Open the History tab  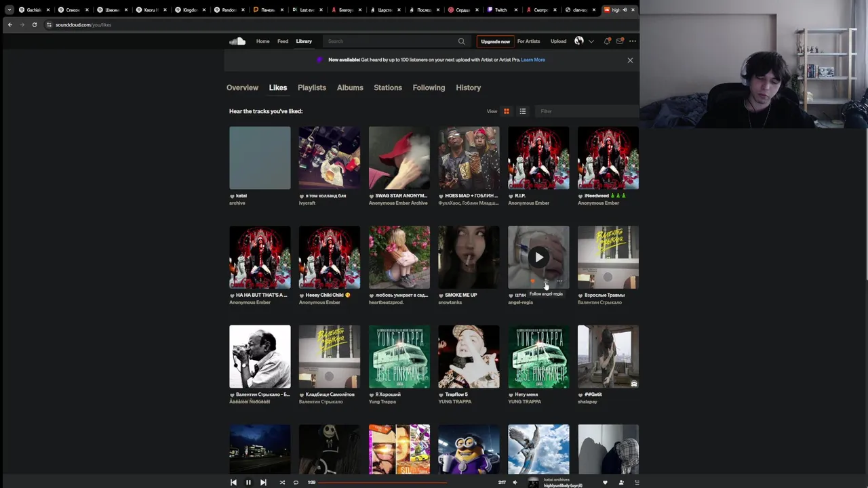[x=469, y=87]
